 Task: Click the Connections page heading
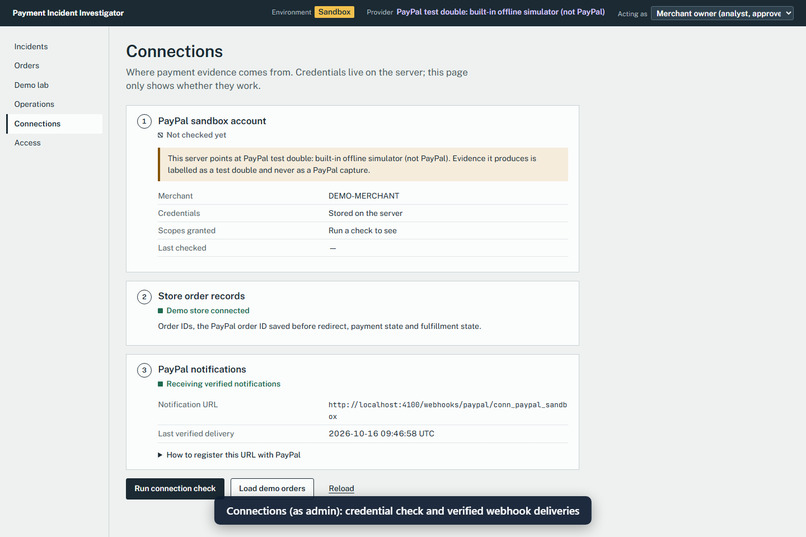[x=174, y=51]
